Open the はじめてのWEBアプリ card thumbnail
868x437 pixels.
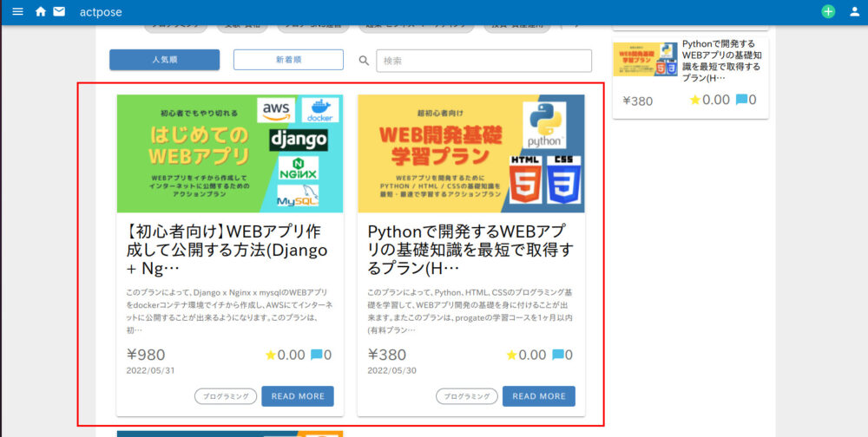point(230,153)
